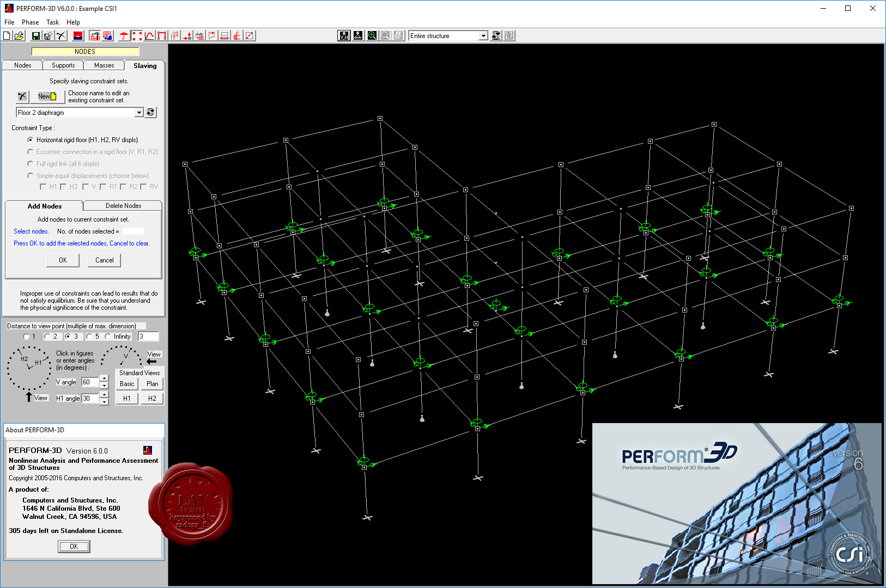886x588 pixels.
Task: Switch to the Delete Nodes tab
Action: click(123, 206)
